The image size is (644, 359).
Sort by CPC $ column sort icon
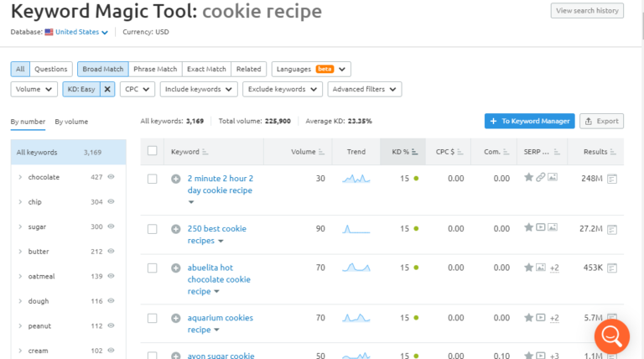pyautogui.click(x=460, y=152)
